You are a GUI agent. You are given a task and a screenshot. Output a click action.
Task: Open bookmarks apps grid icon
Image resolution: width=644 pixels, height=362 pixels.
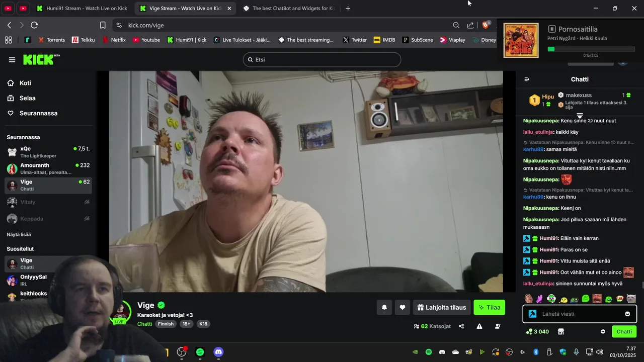[x=8, y=40]
